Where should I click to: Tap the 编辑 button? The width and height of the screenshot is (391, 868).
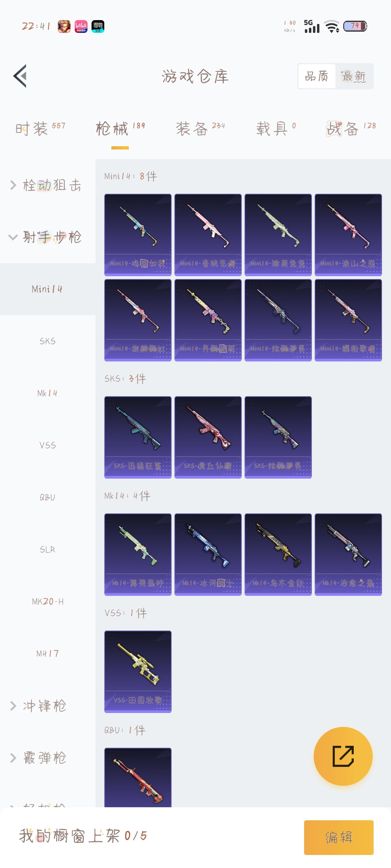click(338, 837)
